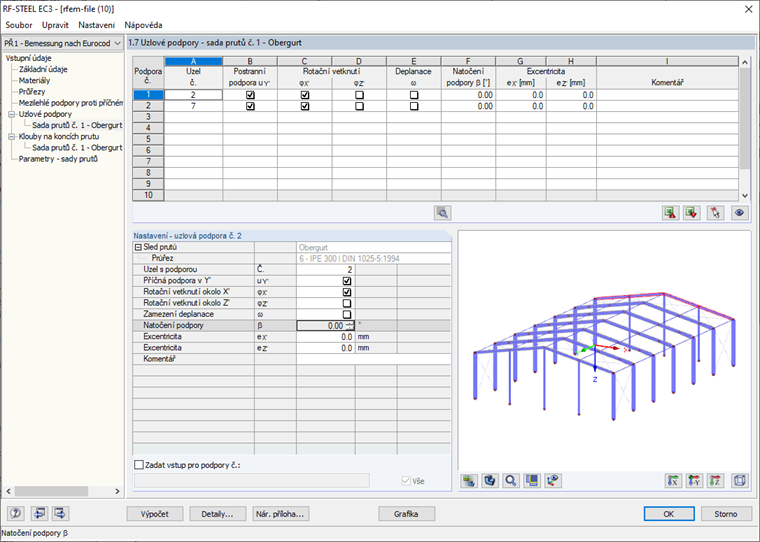Click the zoom magnifier under model view
Viewport: 760px width, 542px height.
pos(510,480)
